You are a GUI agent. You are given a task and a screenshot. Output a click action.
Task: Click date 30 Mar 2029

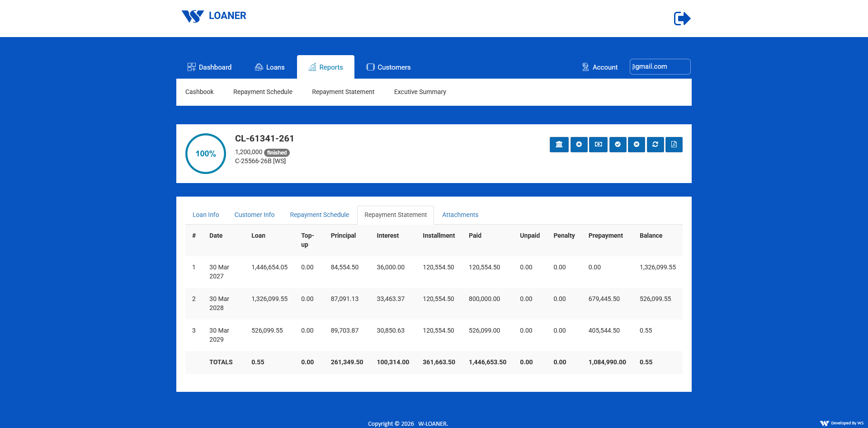pos(219,335)
